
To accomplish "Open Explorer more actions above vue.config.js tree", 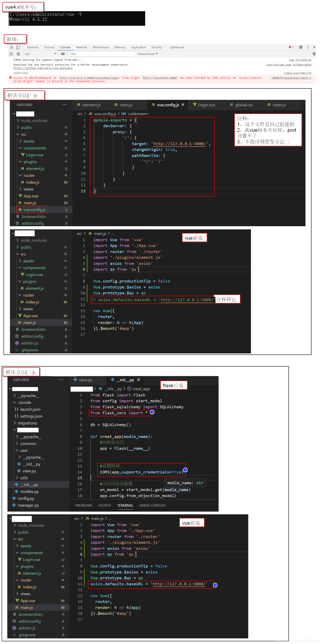I will (64, 105).
